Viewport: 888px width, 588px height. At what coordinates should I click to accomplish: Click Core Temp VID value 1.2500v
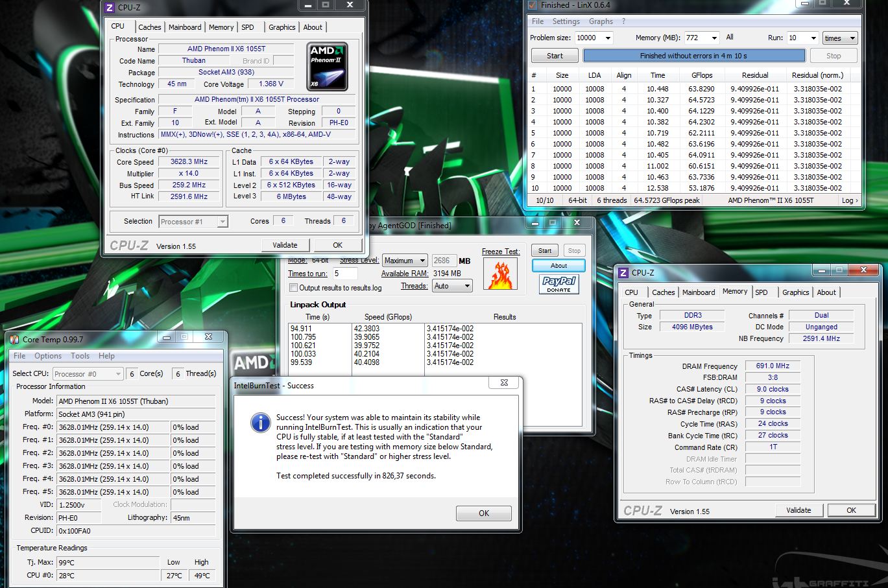[78, 504]
